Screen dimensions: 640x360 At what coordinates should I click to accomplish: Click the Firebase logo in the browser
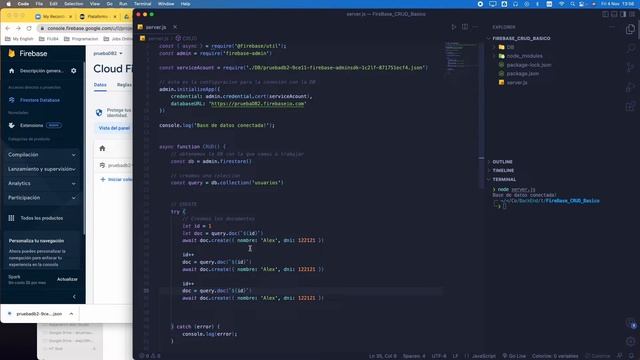point(28,53)
